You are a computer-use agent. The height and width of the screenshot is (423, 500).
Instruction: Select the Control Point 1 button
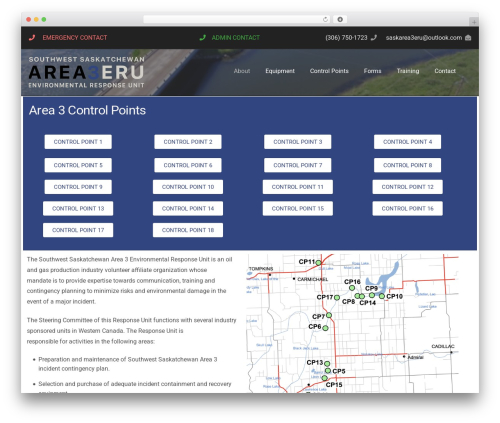coord(78,142)
